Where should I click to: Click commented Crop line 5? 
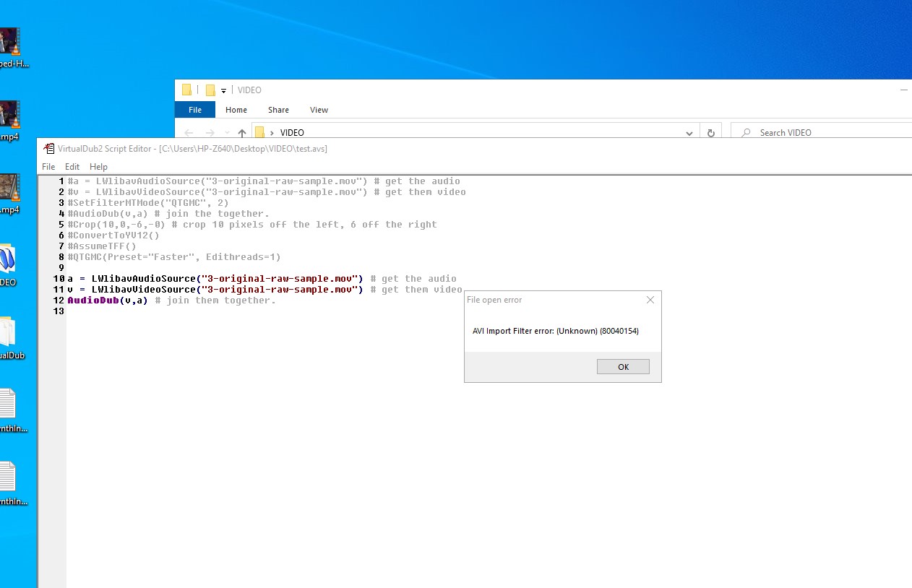click(252, 225)
